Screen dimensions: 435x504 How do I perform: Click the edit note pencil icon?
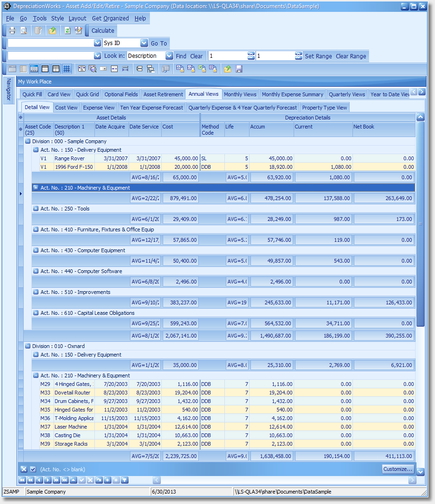pos(78,30)
